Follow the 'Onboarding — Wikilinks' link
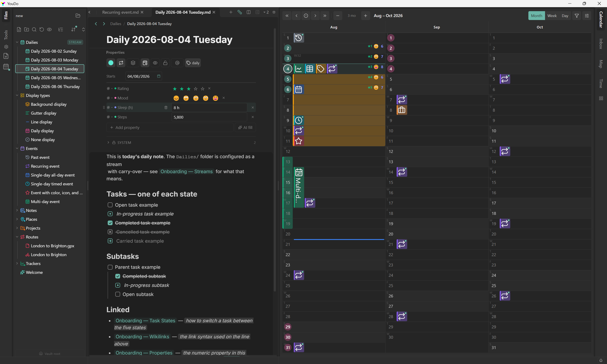This screenshot has height=364, width=607. pos(142,337)
